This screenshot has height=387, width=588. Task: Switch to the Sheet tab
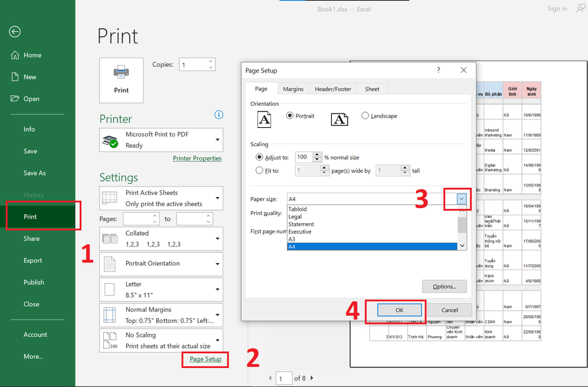[372, 89]
